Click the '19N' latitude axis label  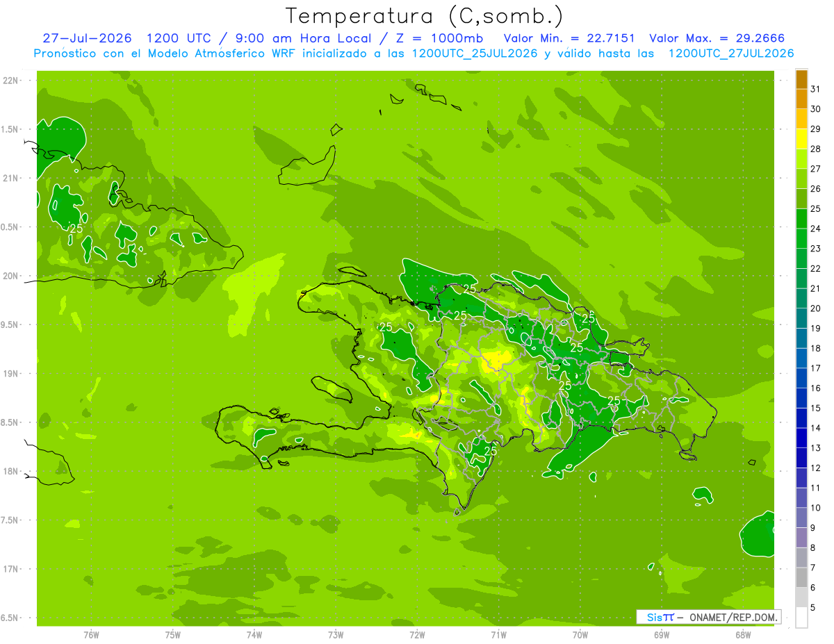click(10, 374)
